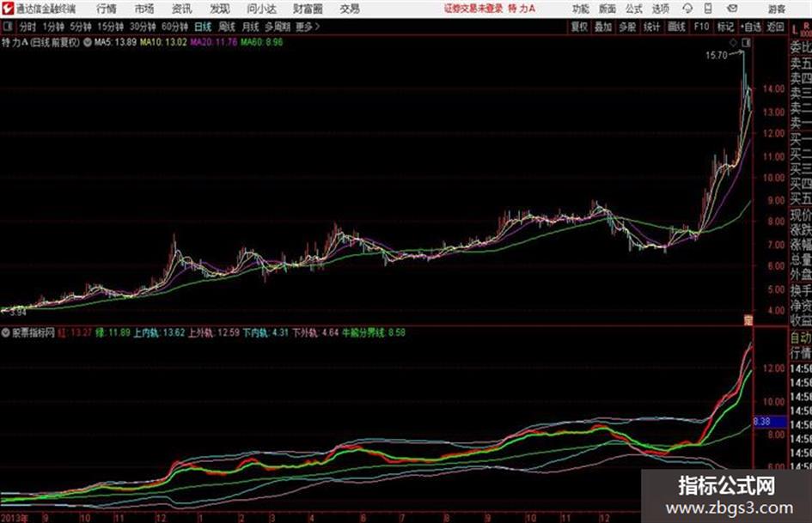Open the round dropdown icon beside 股票指标网
This screenshot has width=812, height=523.
(x=6, y=332)
